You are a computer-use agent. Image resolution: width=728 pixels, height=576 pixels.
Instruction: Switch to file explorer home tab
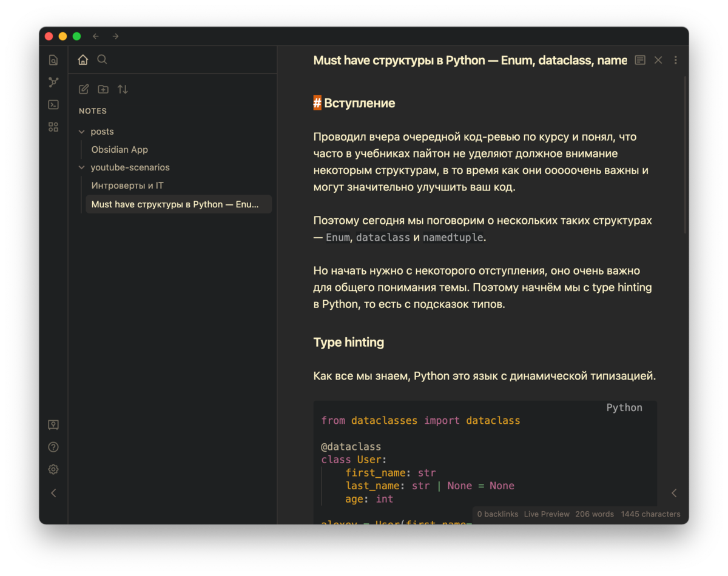[83, 59]
